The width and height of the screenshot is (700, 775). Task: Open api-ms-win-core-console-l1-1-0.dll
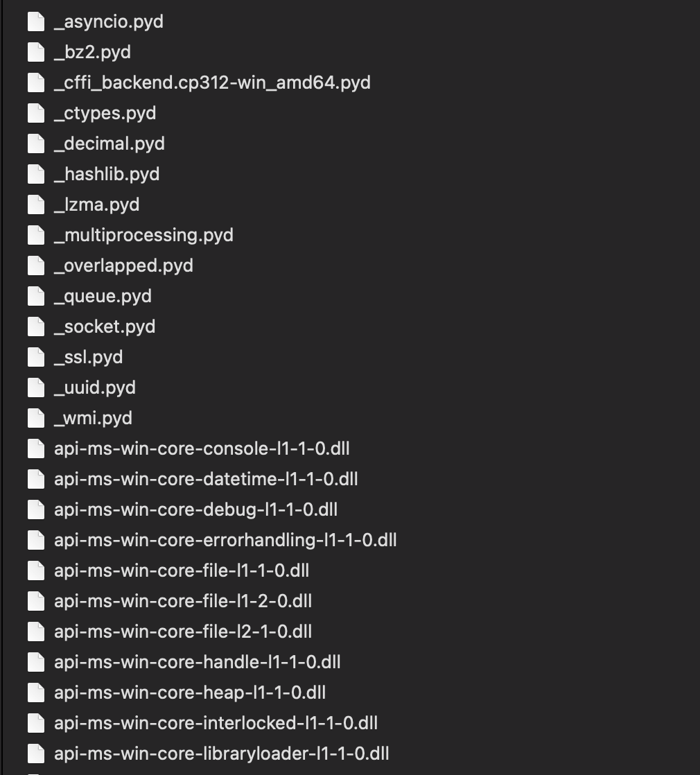[x=202, y=449]
